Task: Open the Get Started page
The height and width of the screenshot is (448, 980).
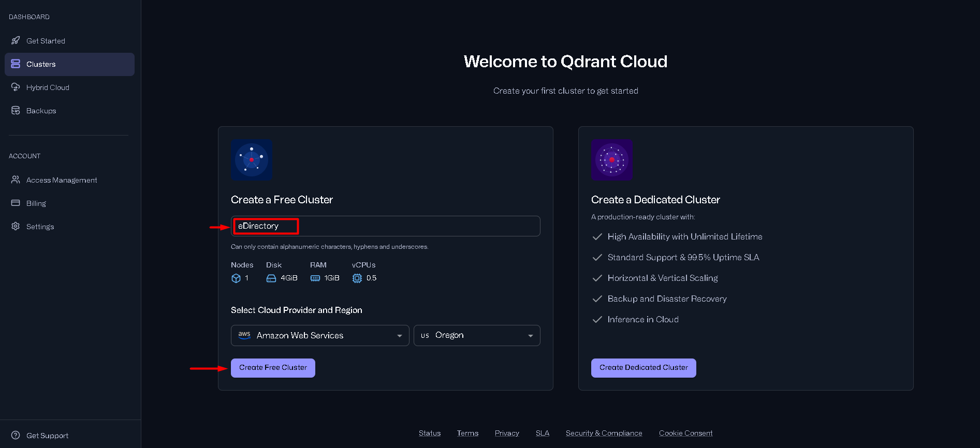Action: pyautogui.click(x=69, y=41)
